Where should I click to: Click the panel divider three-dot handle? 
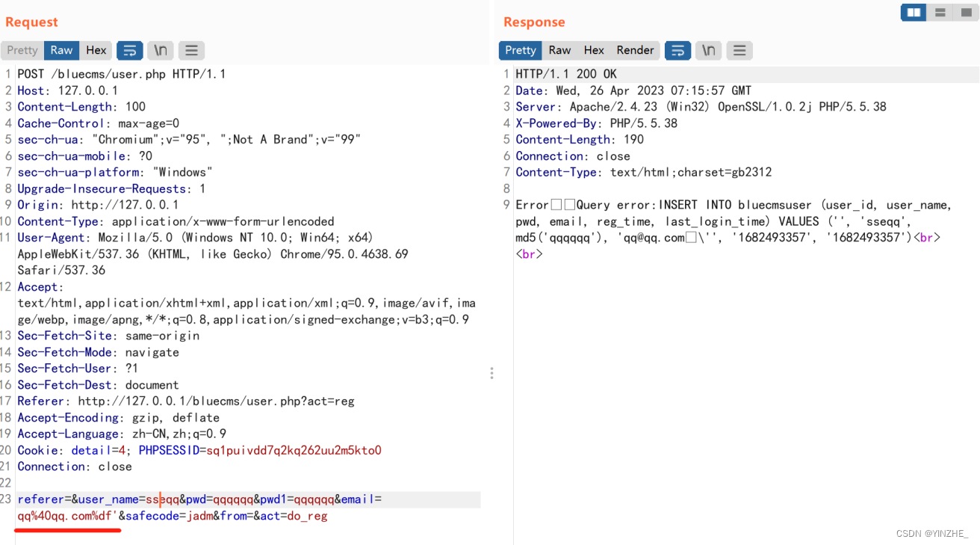coord(491,373)
